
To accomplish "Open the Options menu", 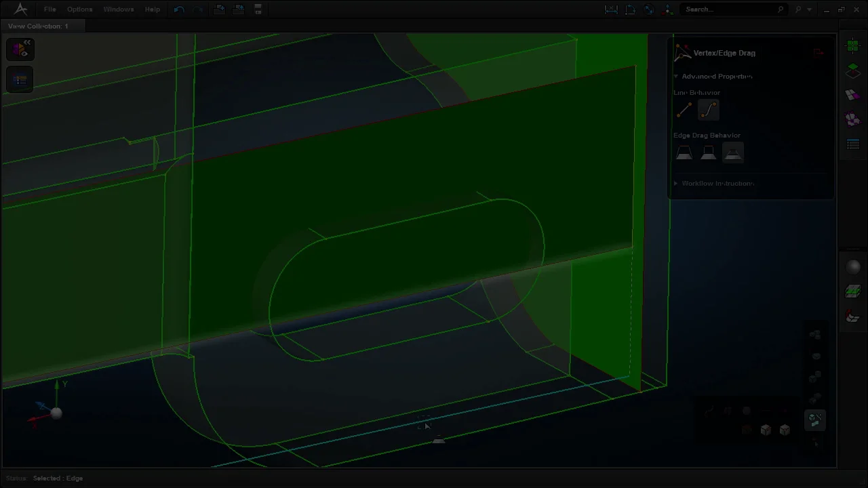I will (79, 9).
